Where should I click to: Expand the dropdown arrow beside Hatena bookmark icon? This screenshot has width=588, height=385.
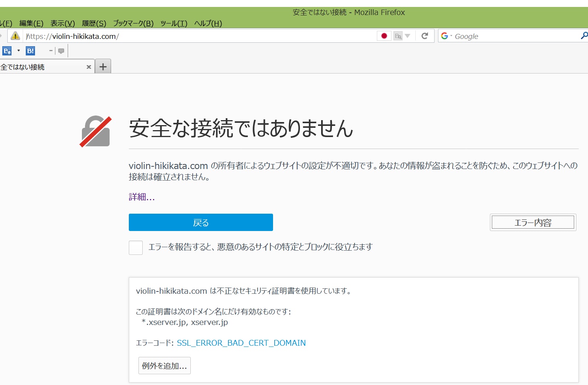click(x=18, y=51)
